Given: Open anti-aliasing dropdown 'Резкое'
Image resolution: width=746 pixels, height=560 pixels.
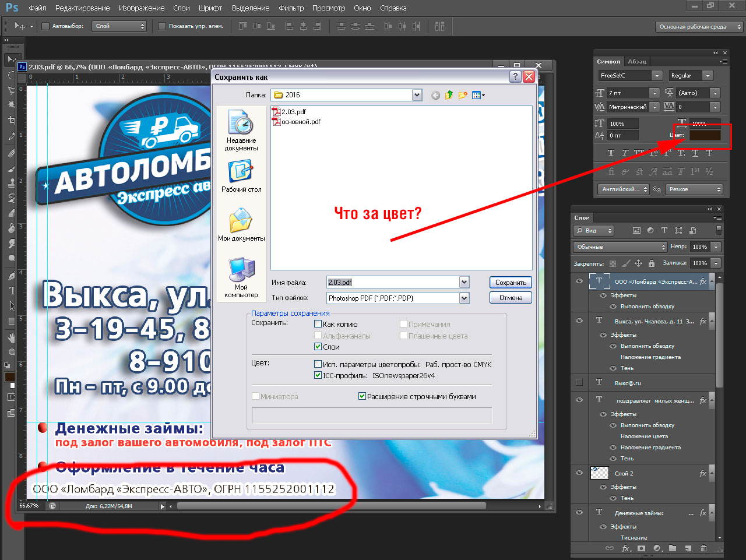Looking at the screenshot, I should (694, 189).
